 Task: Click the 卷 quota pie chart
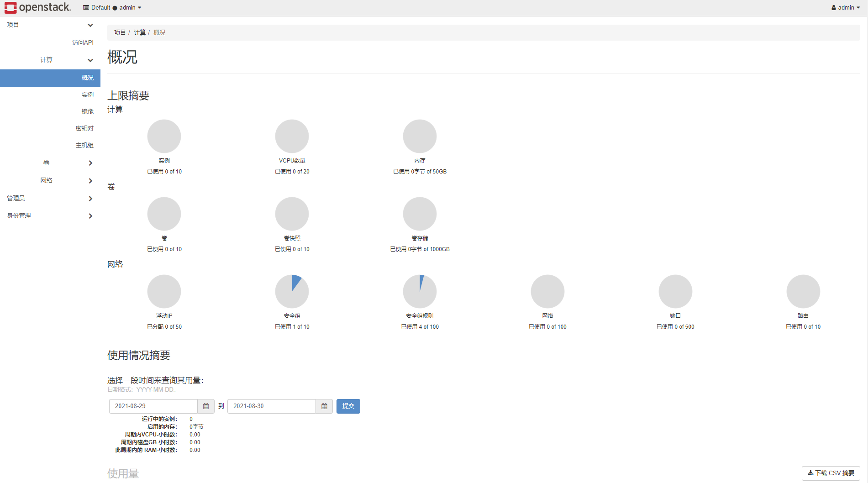click(x=164, y=214)
